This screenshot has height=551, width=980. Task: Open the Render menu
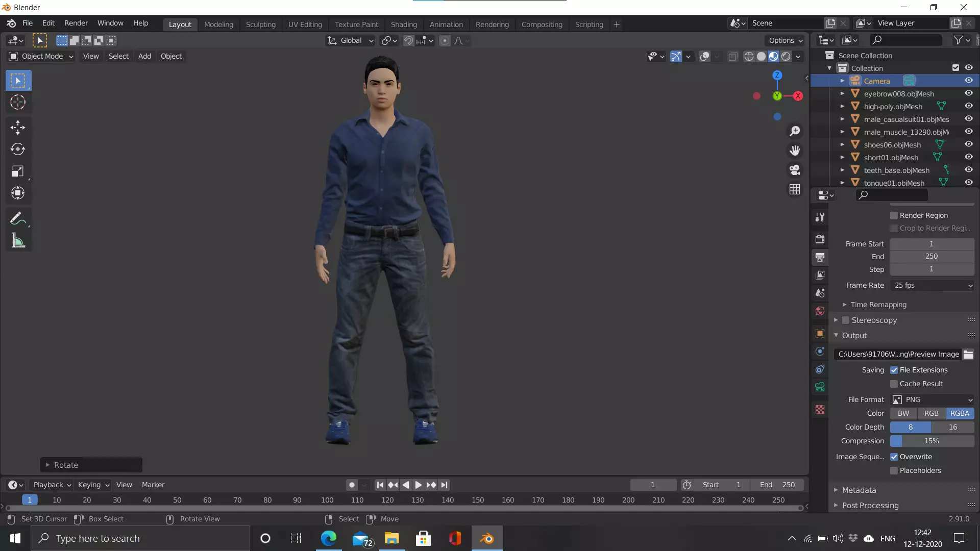click(x=76, y=23)
